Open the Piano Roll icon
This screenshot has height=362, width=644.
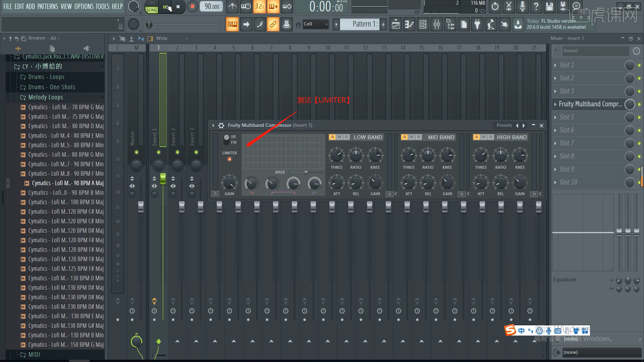(x=409, y=24)
